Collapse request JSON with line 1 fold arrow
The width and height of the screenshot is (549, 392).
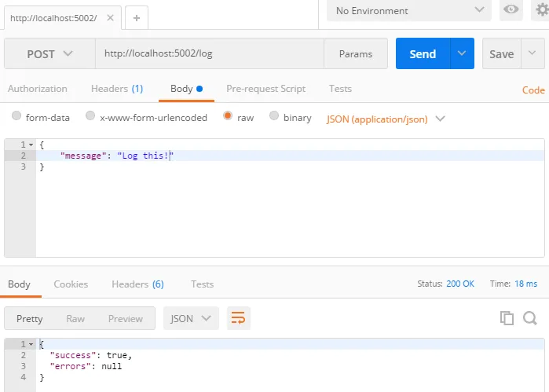(x=31, y=145)
